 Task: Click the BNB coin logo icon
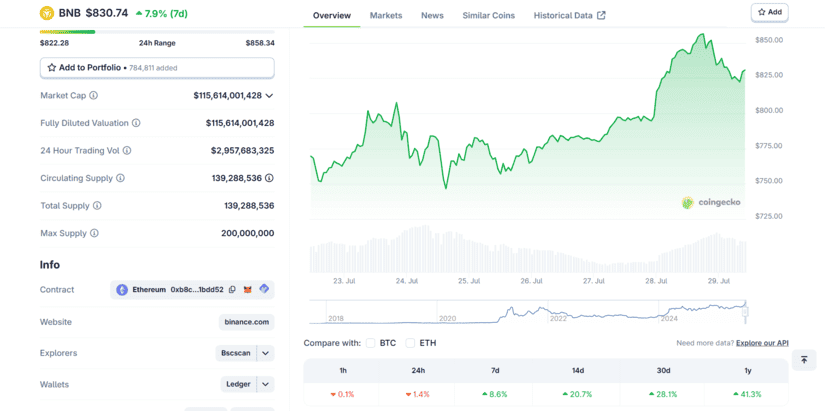pyautogui.click(x=47, y=13)
